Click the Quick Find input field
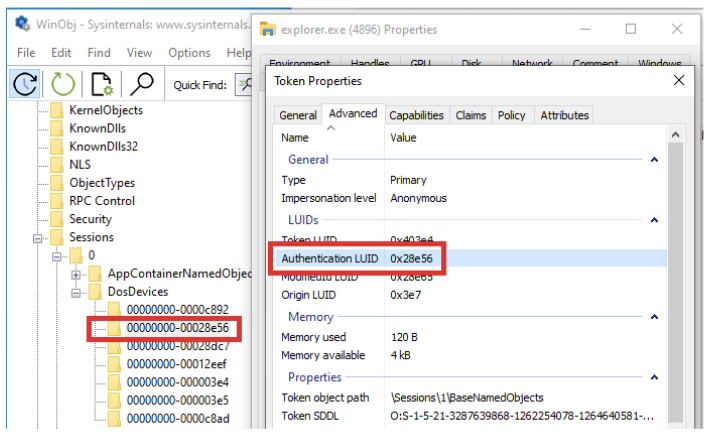 (x=243, y=85)
